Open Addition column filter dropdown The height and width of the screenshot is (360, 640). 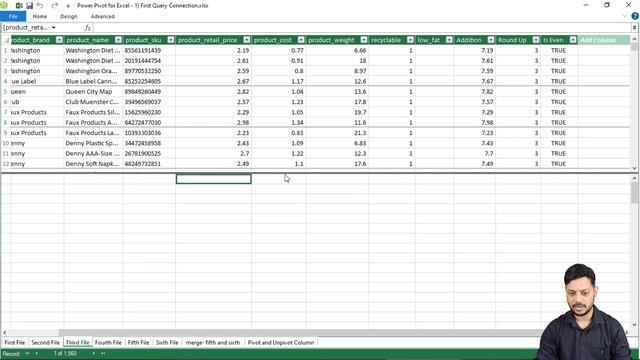491,40
